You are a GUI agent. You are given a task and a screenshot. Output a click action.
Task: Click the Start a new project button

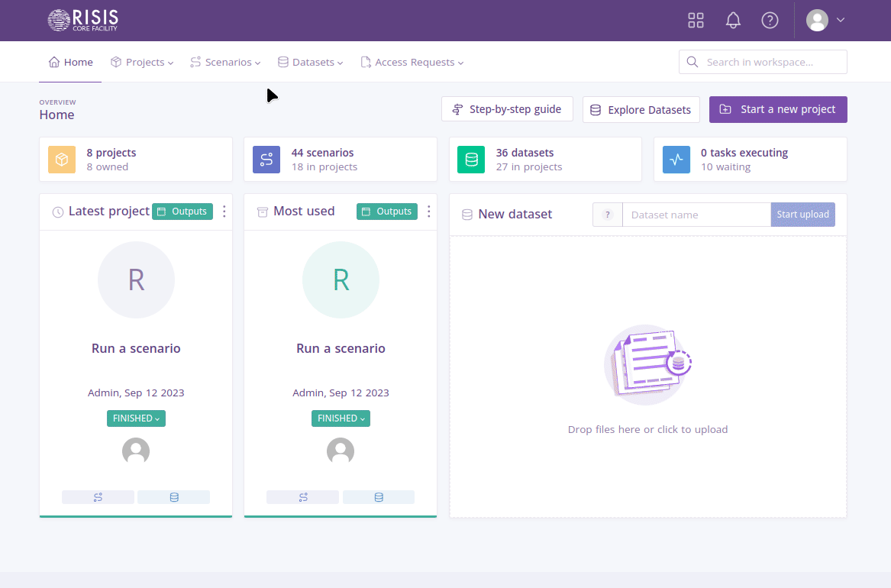(x=778, y=109)
